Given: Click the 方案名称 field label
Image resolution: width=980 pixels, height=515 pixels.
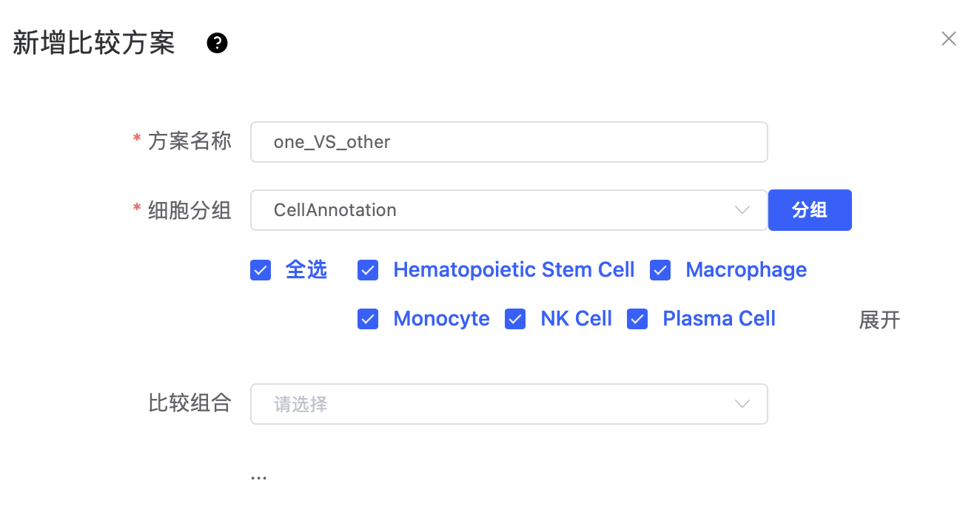Looking at the screenshot, I should tap(189, 141).
